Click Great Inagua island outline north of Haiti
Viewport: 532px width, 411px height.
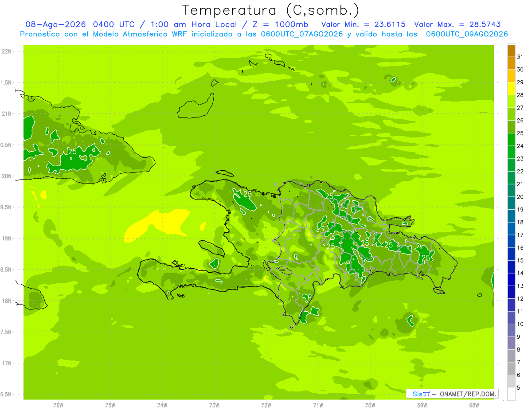click(x=196, y=106)
